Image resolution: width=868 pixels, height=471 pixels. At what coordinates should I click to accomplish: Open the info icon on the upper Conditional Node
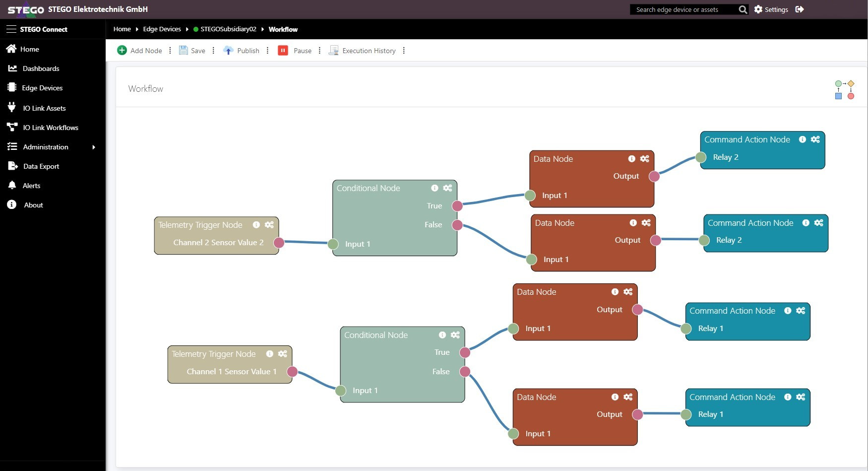[435, 188]
